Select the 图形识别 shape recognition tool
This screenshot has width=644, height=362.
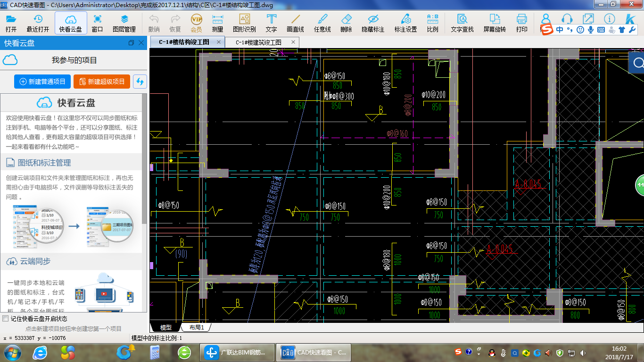244,23
